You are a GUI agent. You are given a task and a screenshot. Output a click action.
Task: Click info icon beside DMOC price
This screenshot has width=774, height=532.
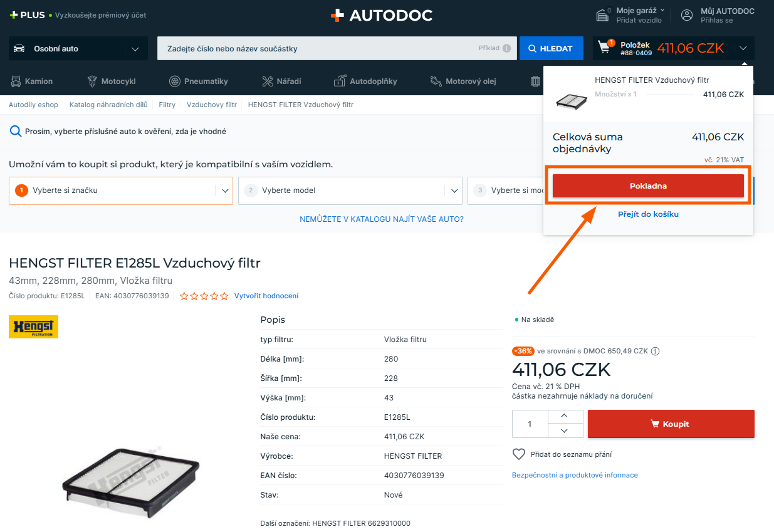coord(656,352)
